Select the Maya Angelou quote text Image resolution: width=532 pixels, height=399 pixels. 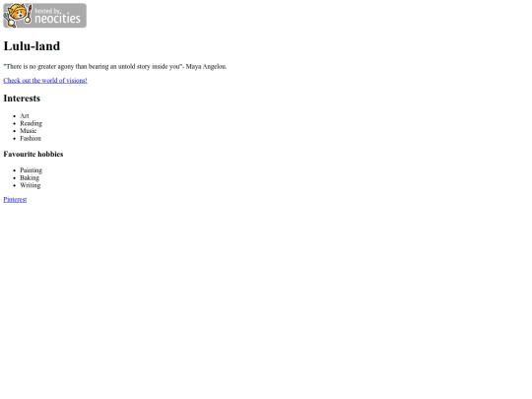tap(115, 67)
